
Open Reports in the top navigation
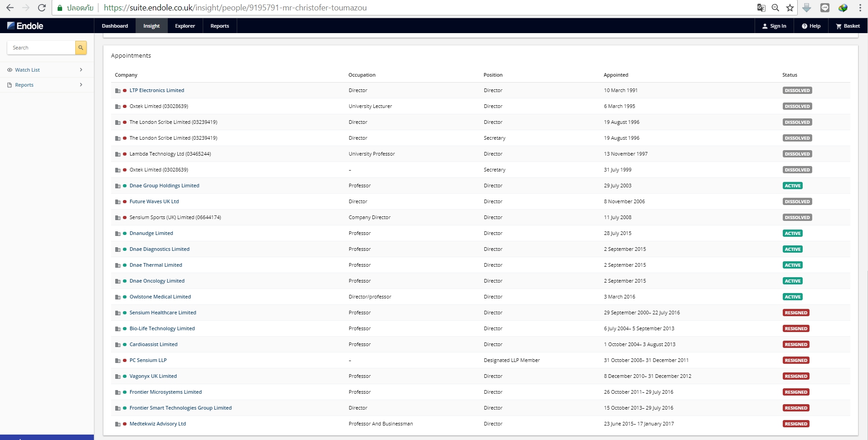pyautogui.click(x=219, y=26)
